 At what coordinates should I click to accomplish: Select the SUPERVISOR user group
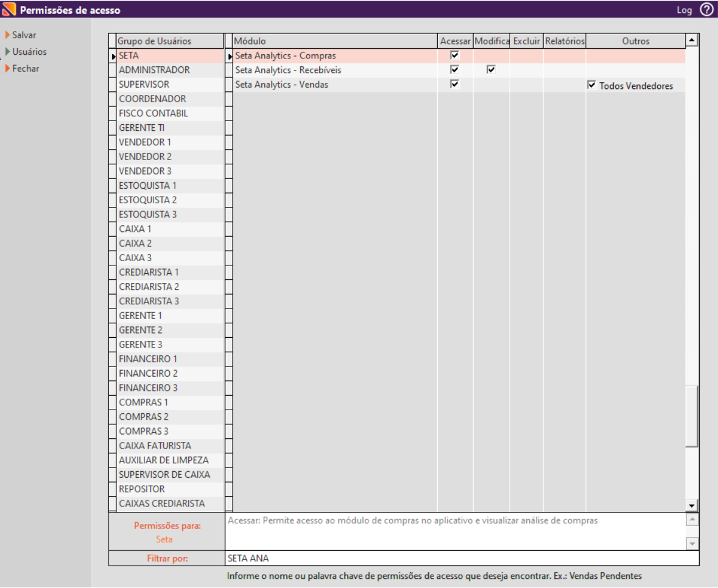170,85
